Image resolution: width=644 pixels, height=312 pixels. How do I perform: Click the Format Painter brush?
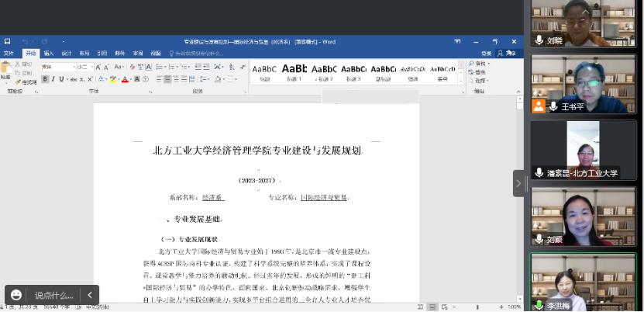(26, 81)
